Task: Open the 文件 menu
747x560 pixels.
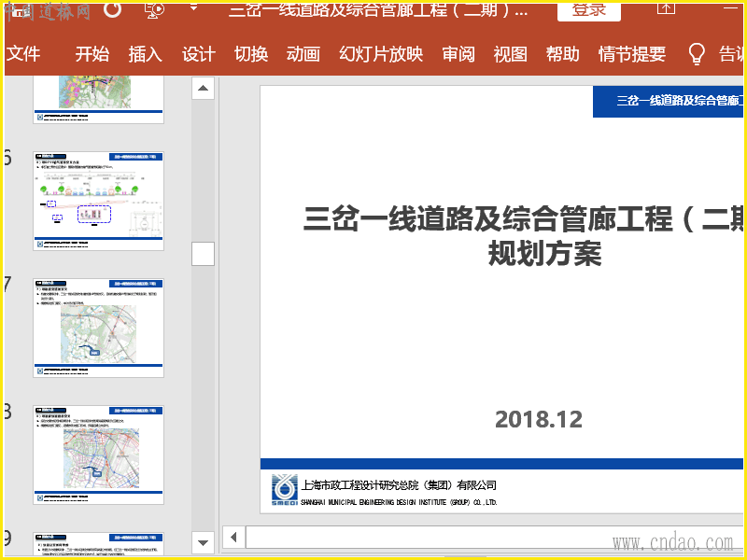Action: [24, 54]
